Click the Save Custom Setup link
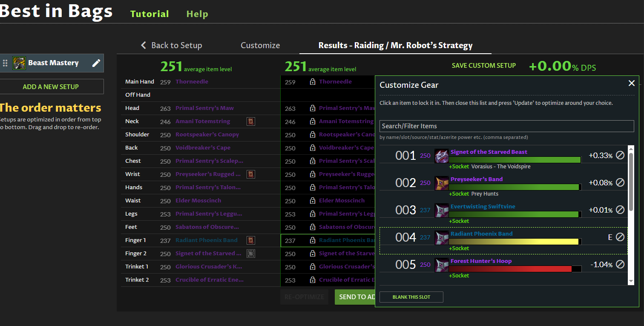Viewport: 644px width, 326px height. coord(483,66)
